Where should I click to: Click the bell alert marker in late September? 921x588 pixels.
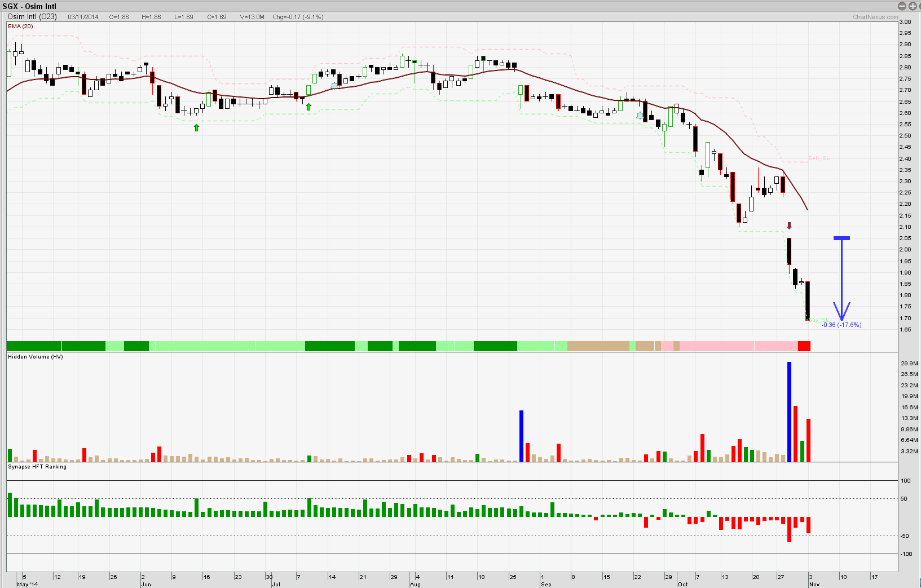point(640,116)
